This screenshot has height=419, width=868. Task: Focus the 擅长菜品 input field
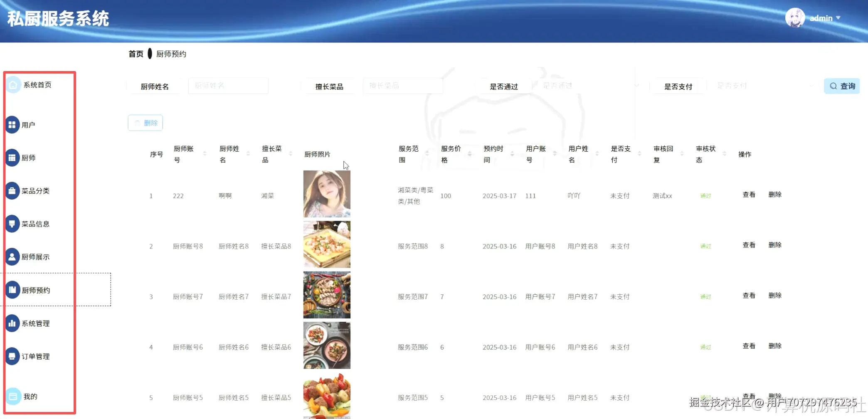click(x=403, y=86)
